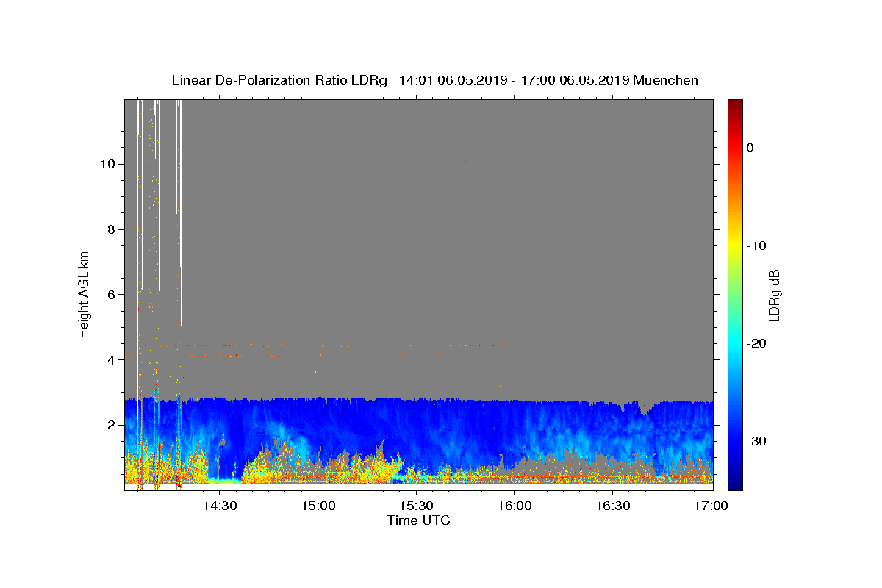Click the 15:30 time tick label
Screen dimensions: 882x588
(416, 506)
